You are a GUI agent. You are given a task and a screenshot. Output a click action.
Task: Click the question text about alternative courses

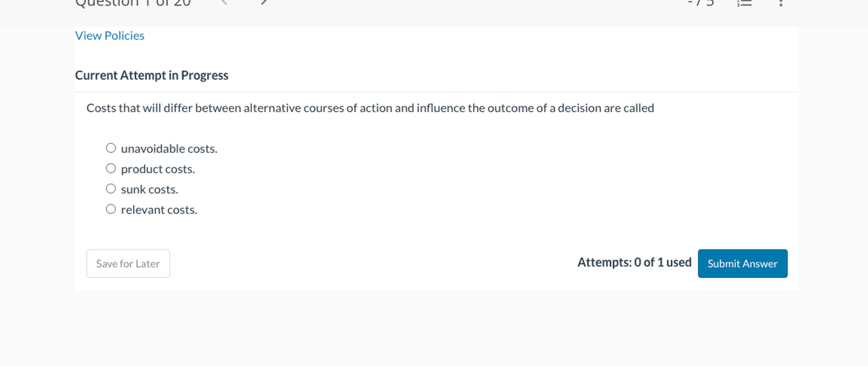point(370,108)
